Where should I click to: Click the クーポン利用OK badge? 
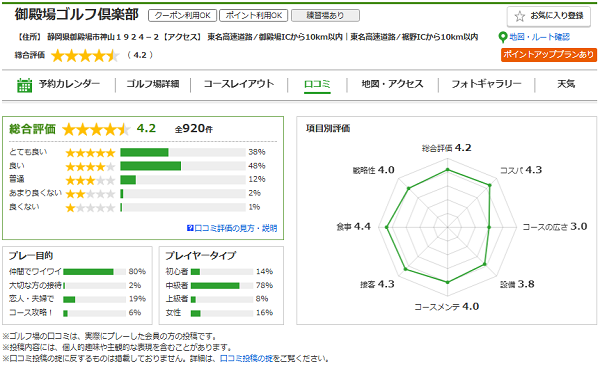point(182,15)
